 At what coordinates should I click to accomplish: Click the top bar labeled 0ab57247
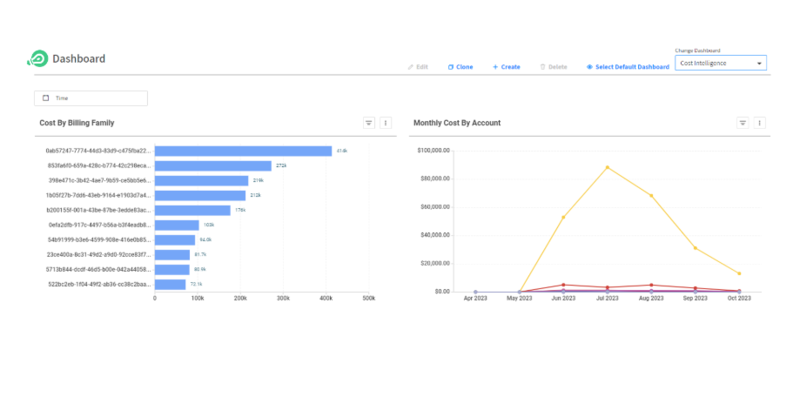(243, 151)
